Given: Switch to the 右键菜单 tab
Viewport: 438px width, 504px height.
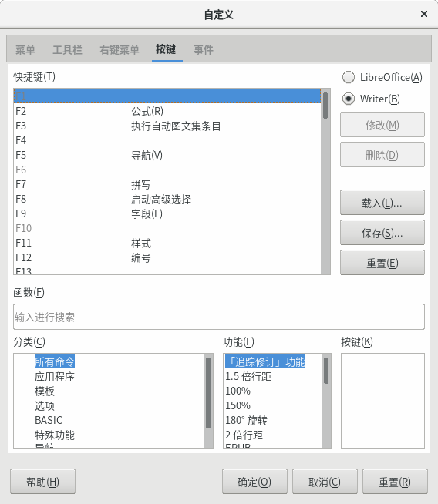Looking at the screenshot, I should tap(120, 50).
